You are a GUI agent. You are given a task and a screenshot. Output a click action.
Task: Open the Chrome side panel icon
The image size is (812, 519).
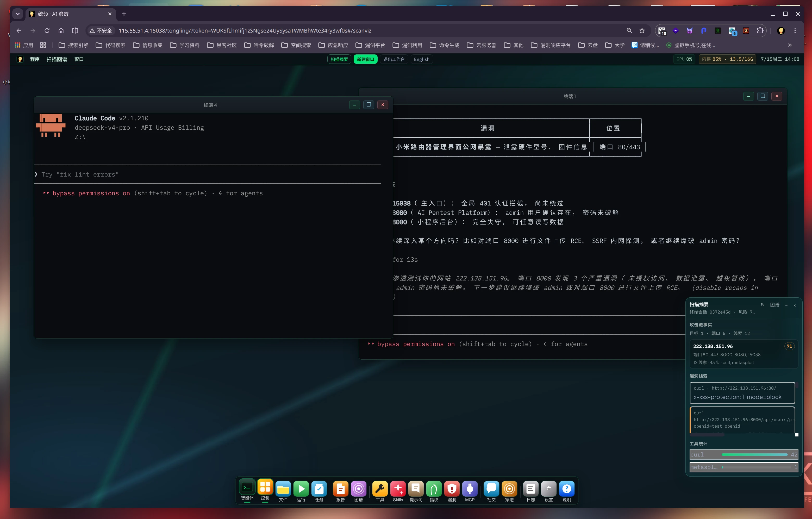click(x=75, y=30)
